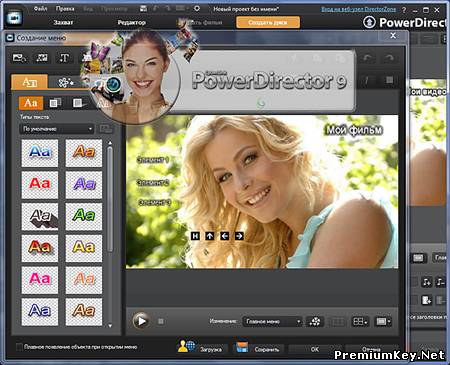Click the DirectorZone upload user icon
The image size is (450, 365).
[x=186, y=347]
